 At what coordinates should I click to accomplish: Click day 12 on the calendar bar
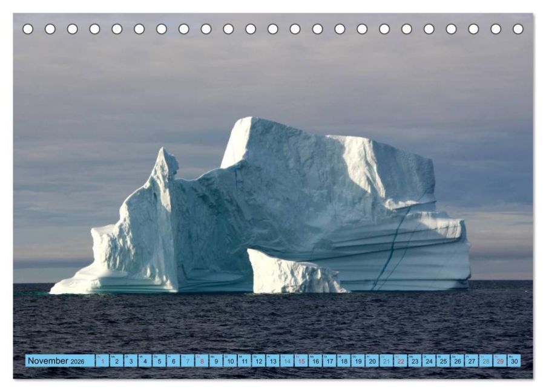[x=258, y=361]
